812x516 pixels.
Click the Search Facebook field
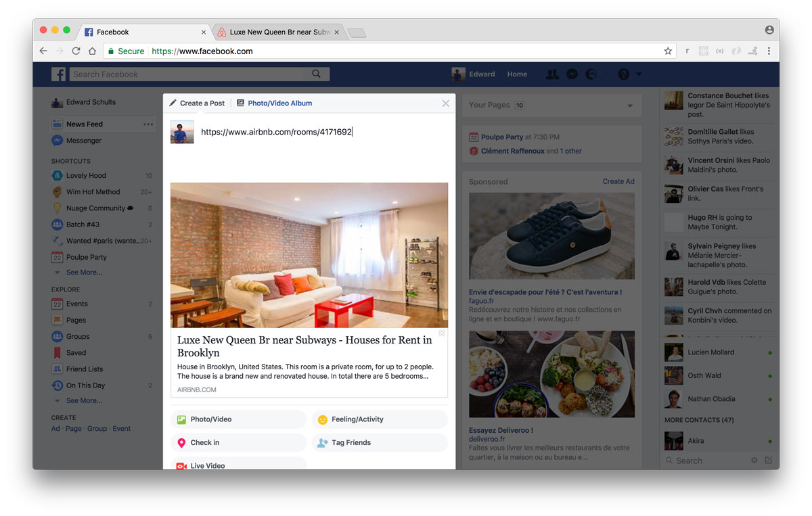(200, 74)
